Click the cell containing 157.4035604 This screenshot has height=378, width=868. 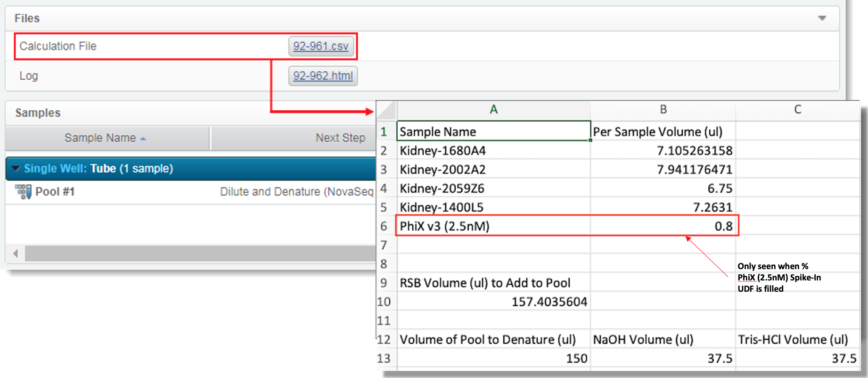coord(492,302)
